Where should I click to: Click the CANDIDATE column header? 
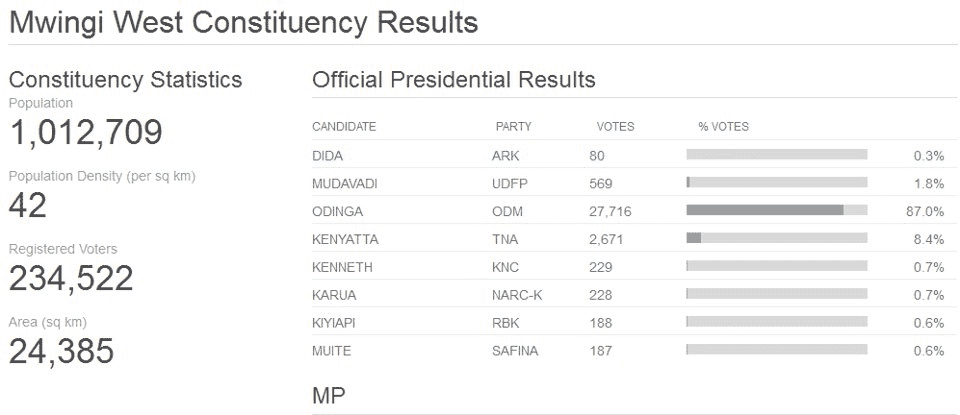click(344, 127)
